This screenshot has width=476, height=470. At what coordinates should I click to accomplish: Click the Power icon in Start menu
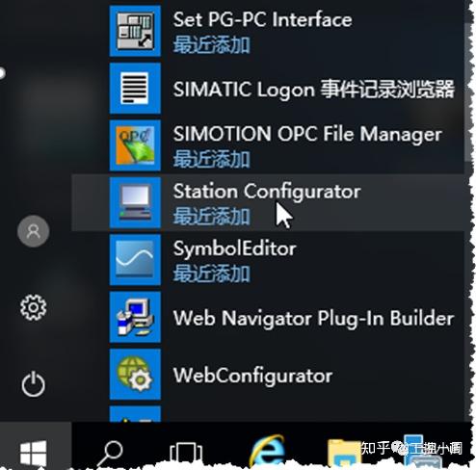click(x=34, y=384)
